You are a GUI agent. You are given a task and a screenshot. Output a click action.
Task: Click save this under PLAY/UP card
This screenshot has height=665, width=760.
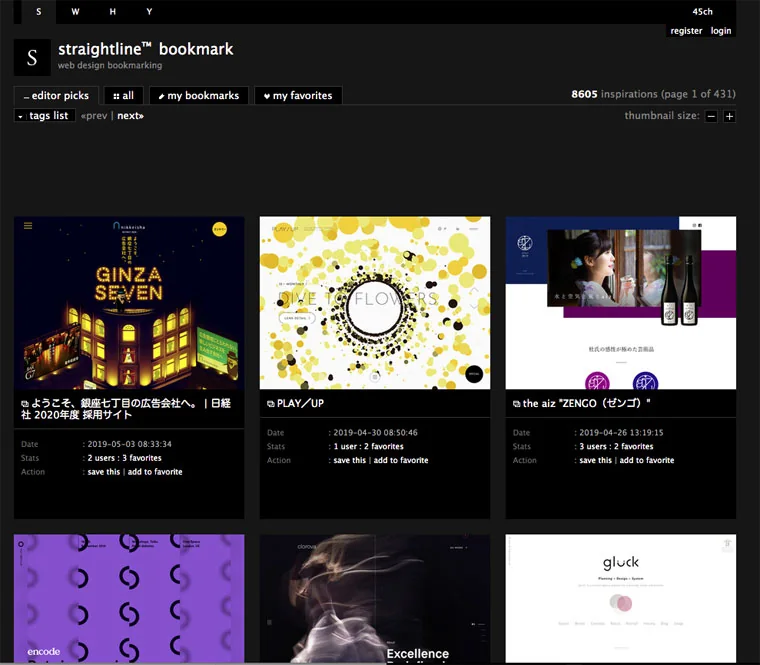click(x=349, y=460)
